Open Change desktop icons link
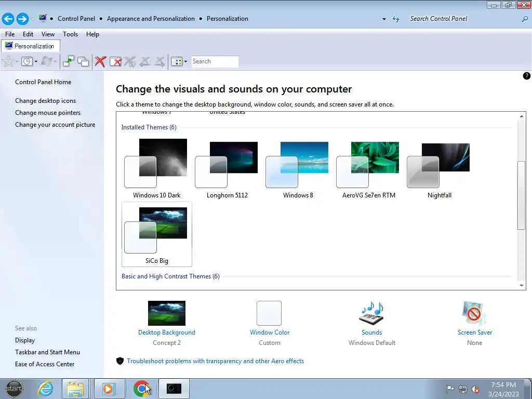The height and width of the screenshot is (399, 532). 46,101
